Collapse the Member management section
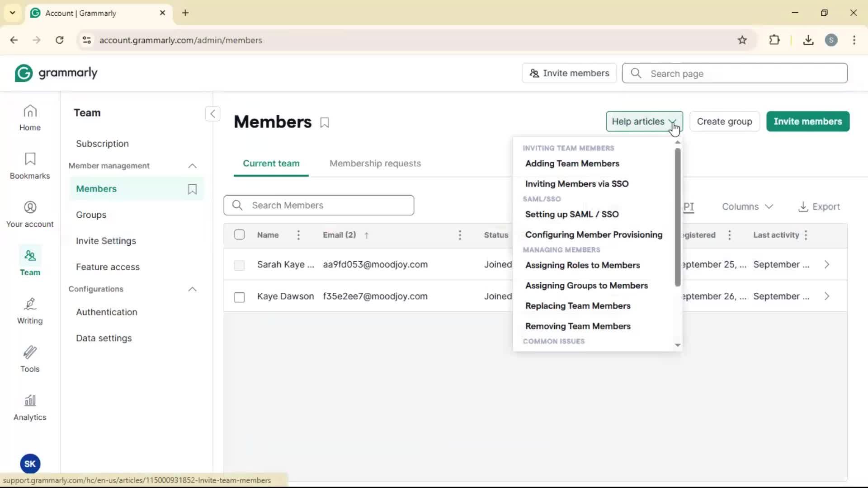The width and height of the screenshot is (868, 488). (x=192, y=166)
